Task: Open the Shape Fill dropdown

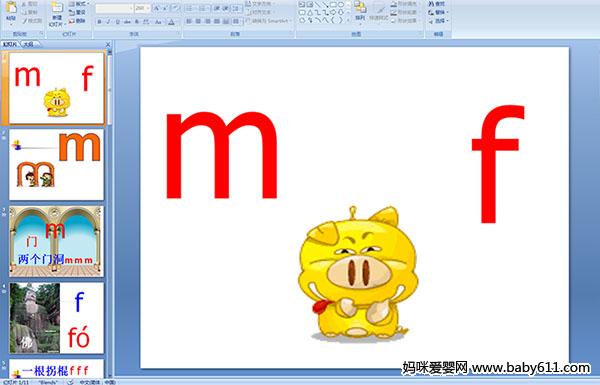Action: click(404, 3)
